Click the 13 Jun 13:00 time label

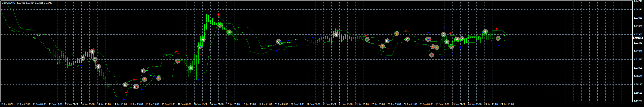(x=56, y=104)
